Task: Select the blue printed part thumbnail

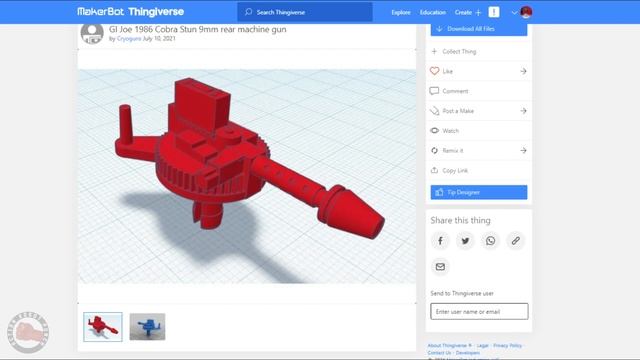Action: coord(147,327)
